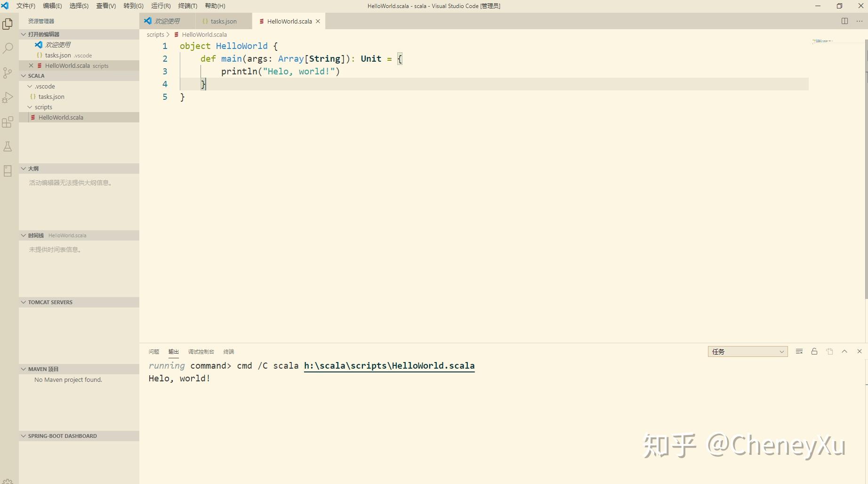This screenshot has width=868, height=484.
Task: Open the Search view in the activity bar
Action: coord(8,48)
